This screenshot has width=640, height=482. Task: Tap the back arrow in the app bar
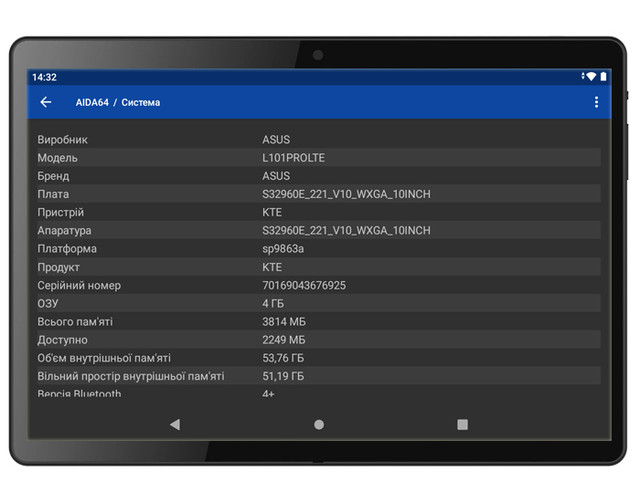(x=46, y=102)
